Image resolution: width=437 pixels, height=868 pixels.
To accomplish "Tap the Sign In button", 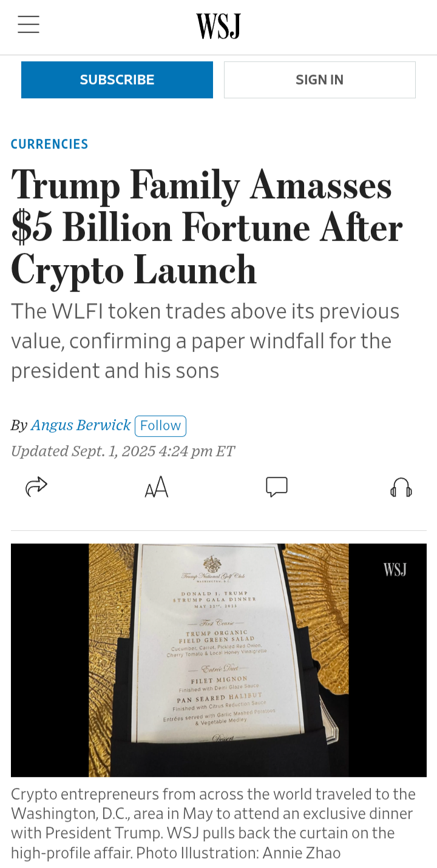I will point(319,79).
